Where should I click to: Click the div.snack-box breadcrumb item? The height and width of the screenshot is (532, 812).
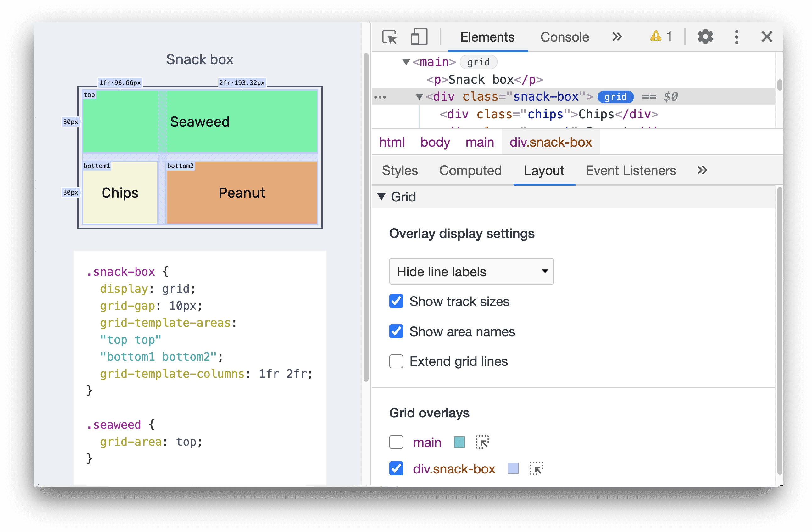[x=550, y=143]
